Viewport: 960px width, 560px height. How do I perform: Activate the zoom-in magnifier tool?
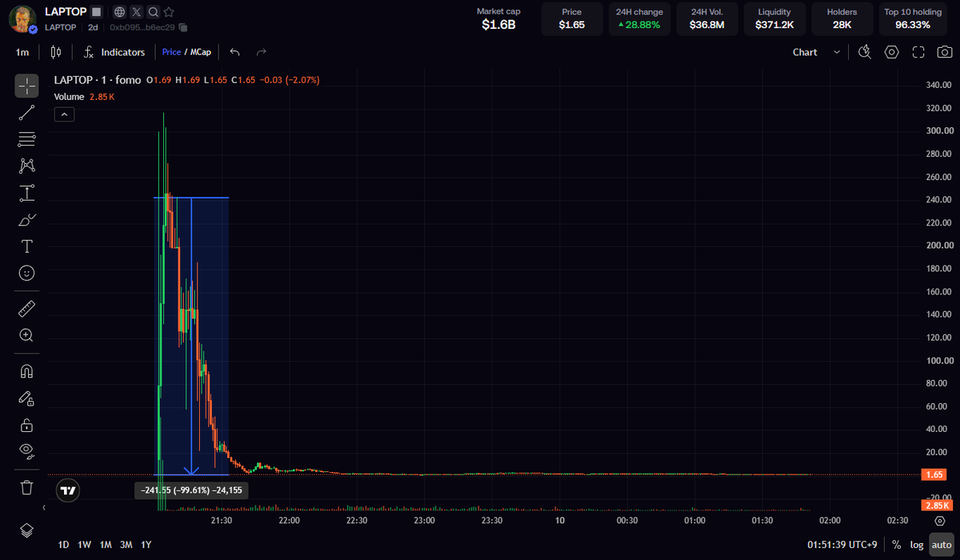[x=26, y=335]
